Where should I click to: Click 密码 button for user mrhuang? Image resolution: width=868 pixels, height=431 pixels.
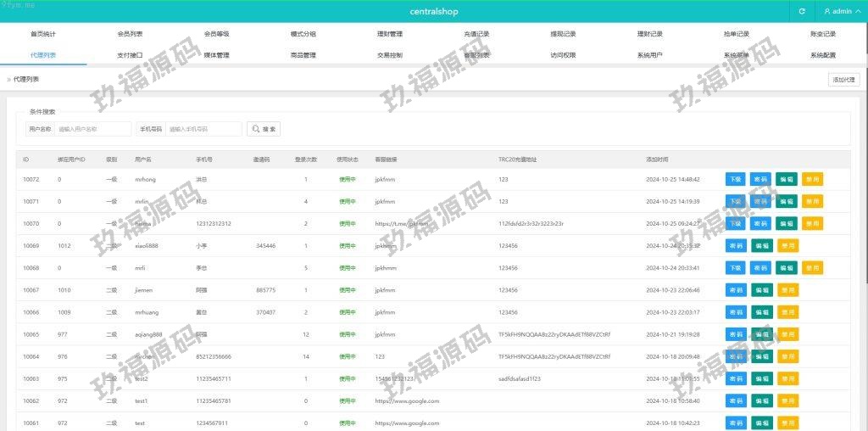click(735, 311)
